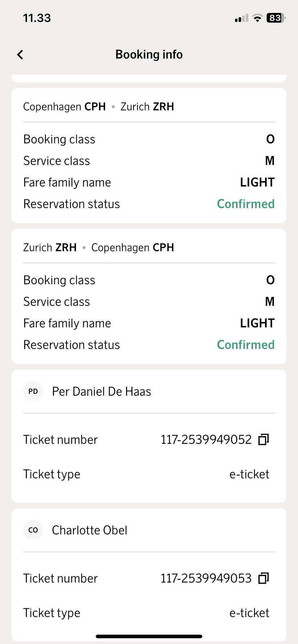Tap the battery indicator in status bar
Screen dimensions: 298x644
tap(276, 18)
